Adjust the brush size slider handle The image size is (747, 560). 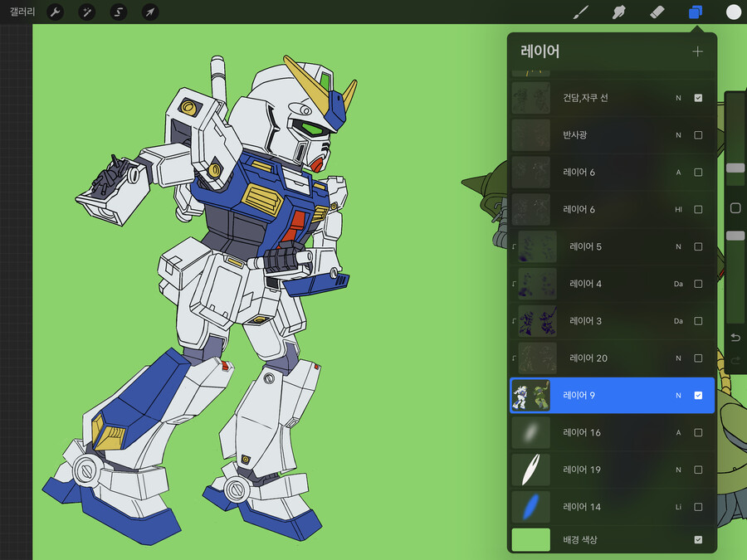735,168
